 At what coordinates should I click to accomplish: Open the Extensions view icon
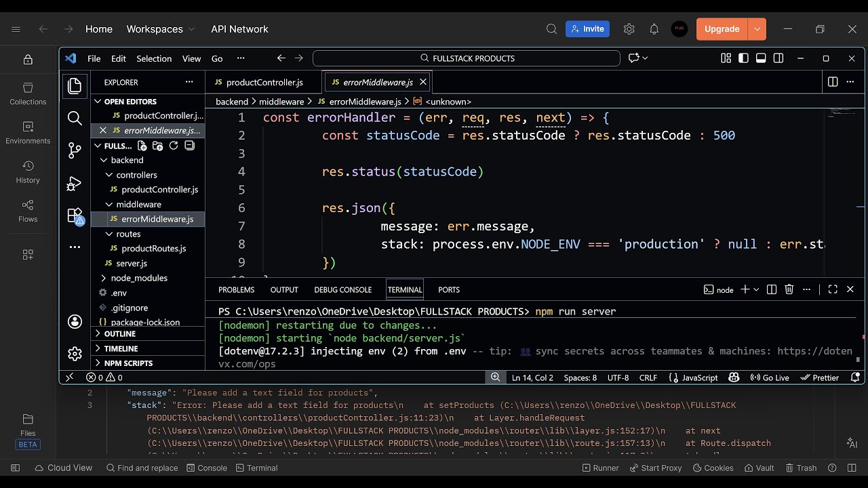pos(75,216)
